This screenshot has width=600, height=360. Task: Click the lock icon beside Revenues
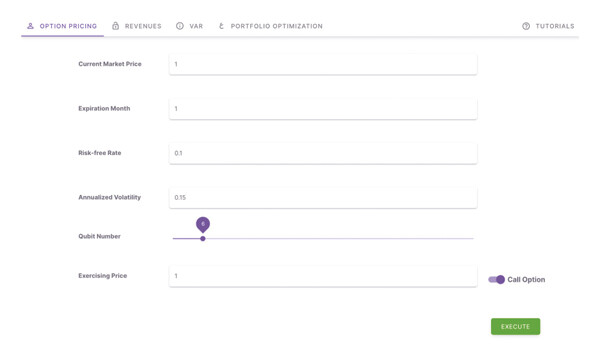coord(115,26)
